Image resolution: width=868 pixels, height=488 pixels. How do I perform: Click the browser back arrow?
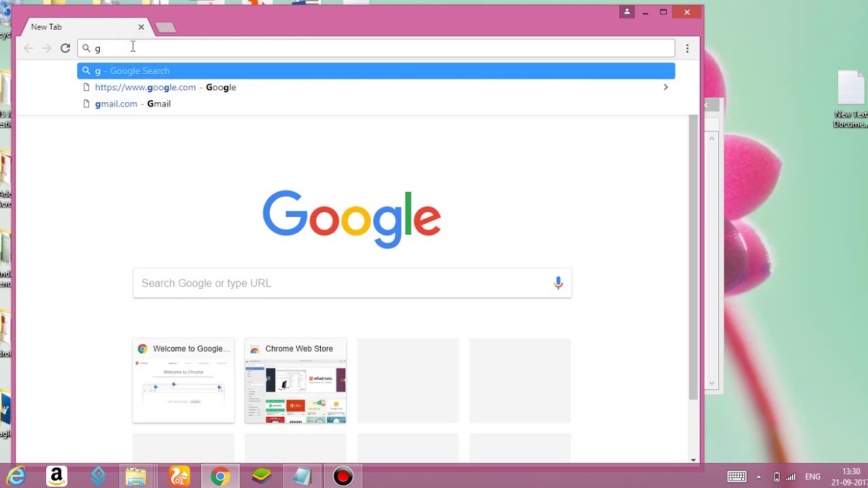[x=28, y=48]
